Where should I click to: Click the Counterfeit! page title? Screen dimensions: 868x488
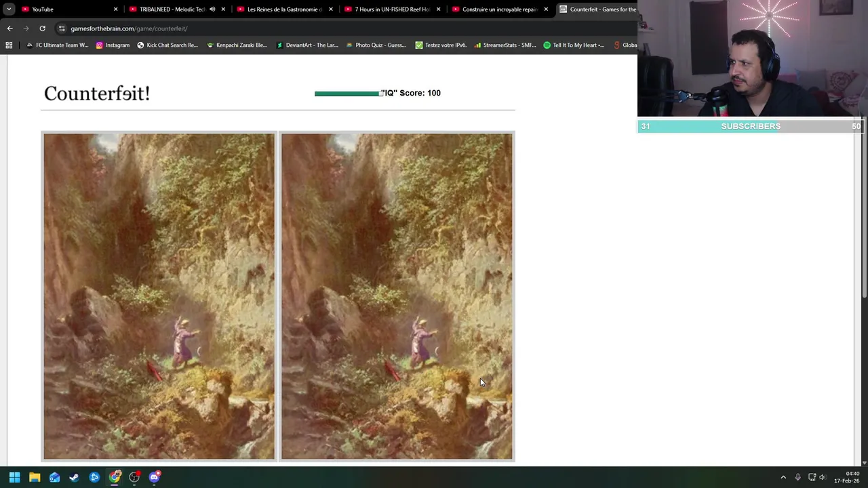(96, 94)
